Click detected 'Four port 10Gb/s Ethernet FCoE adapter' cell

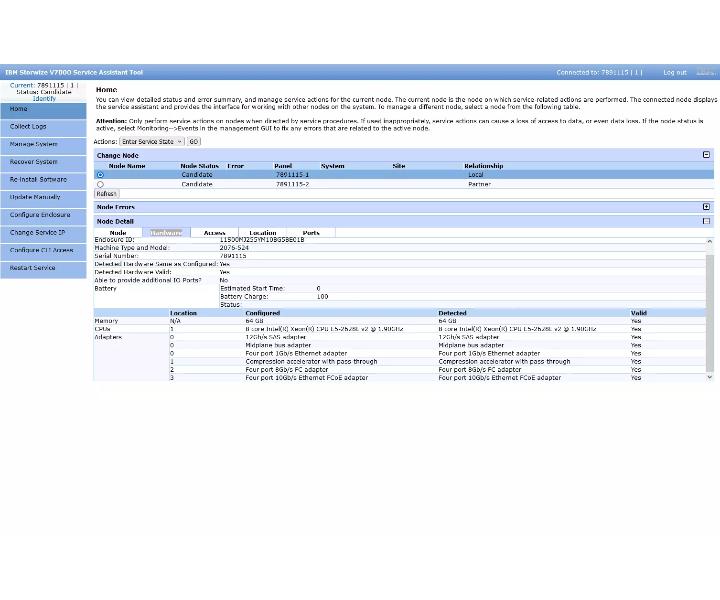coord(500,378)
